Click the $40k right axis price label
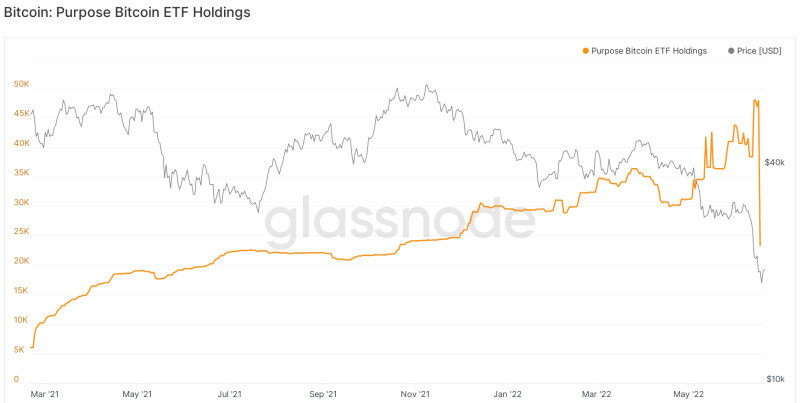Image resolution: width=800 pixels, height=403 pixels. point(774,162)
